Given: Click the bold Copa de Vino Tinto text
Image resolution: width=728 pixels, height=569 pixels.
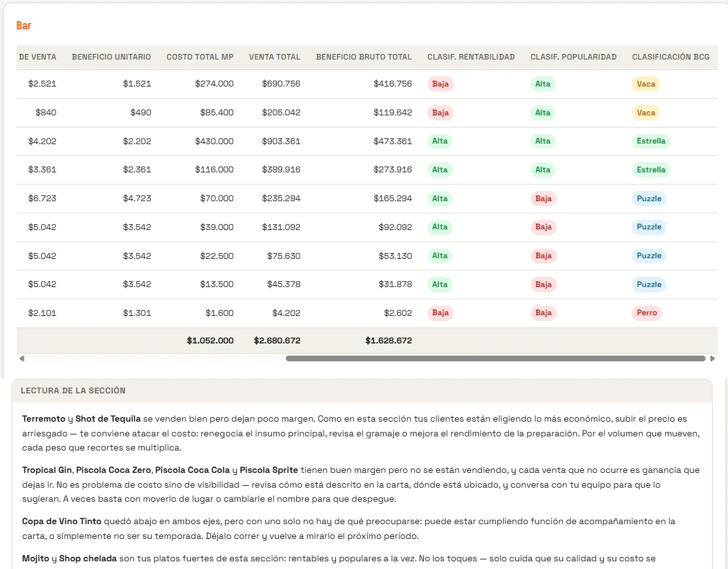Looking at the screenshot, I should [62, 521].
